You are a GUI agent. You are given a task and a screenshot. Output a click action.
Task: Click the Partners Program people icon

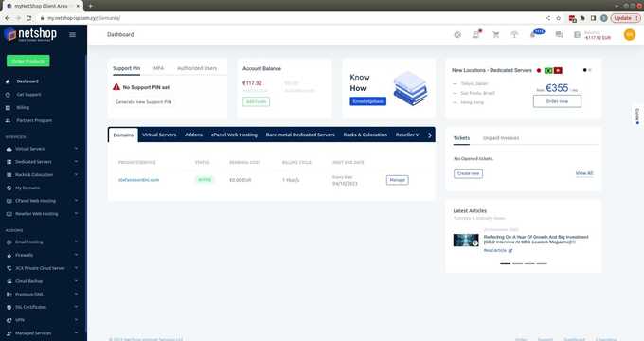click(x=8, y=121)
